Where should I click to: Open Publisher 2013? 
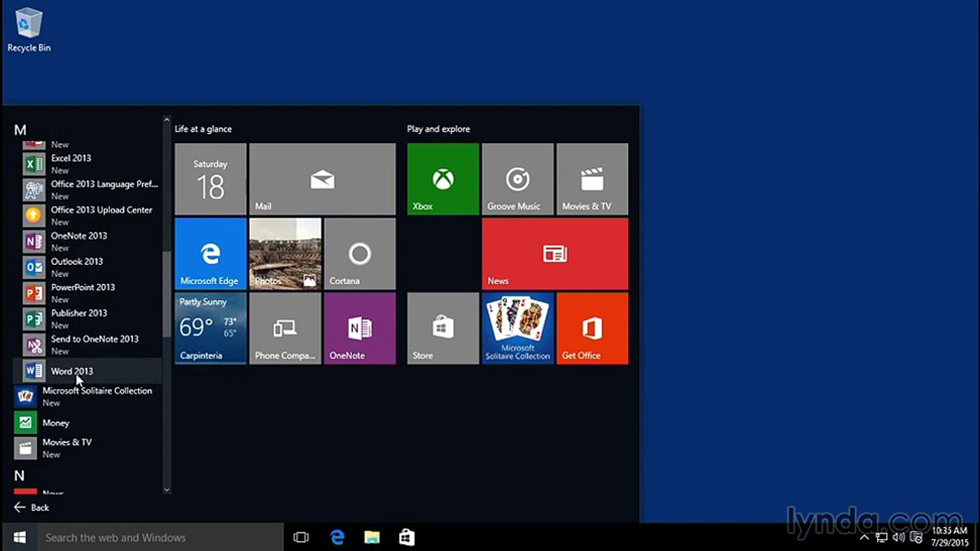(x=87, y=319)
